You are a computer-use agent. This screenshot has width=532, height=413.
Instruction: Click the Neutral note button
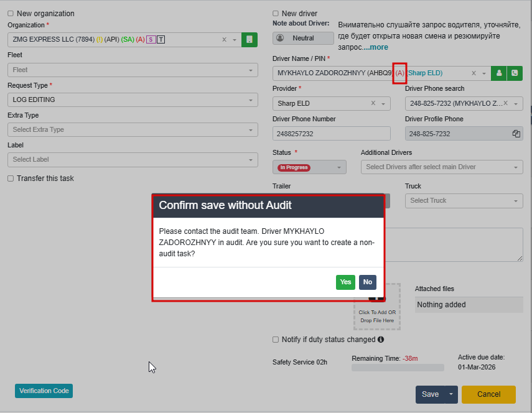click(303, 38)
